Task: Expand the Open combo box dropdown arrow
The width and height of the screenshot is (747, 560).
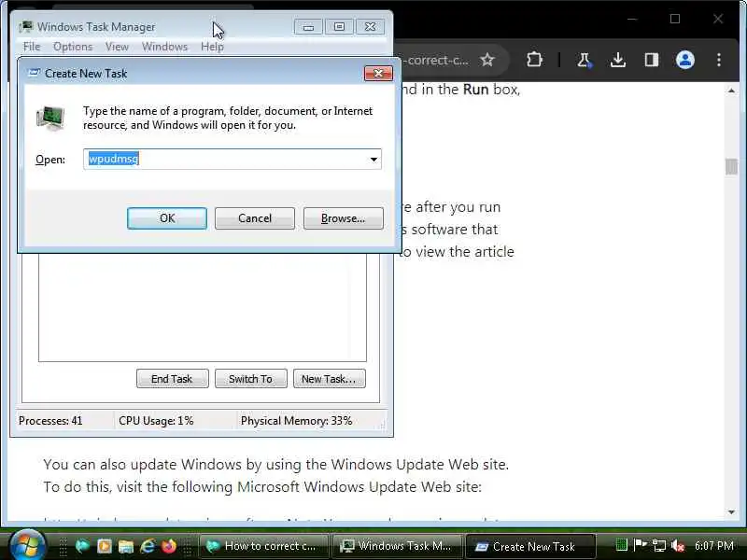Action: [x=374, y=159]
